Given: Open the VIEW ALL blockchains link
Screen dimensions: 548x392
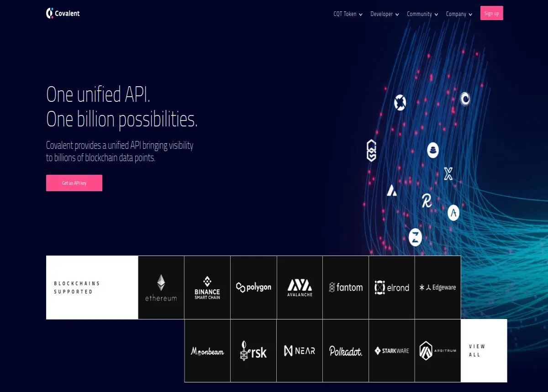Looking at the screenshot, I should coord(484,350).
